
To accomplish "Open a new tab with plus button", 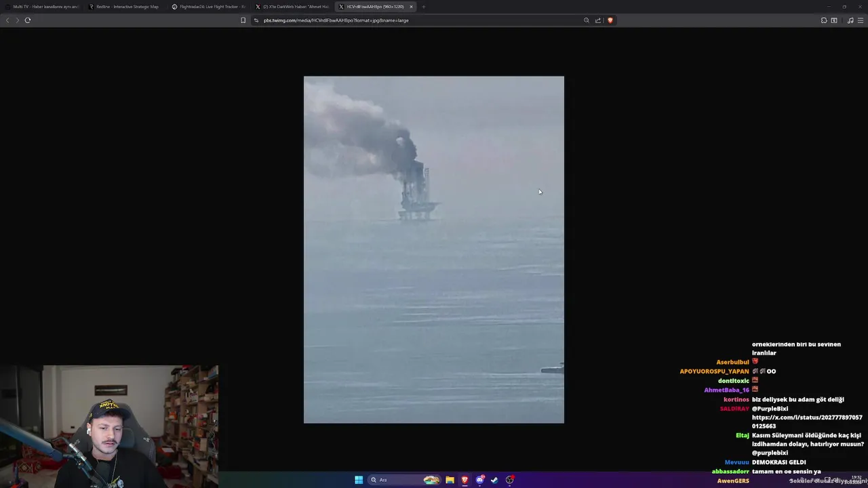I will [x=423, y=7].
